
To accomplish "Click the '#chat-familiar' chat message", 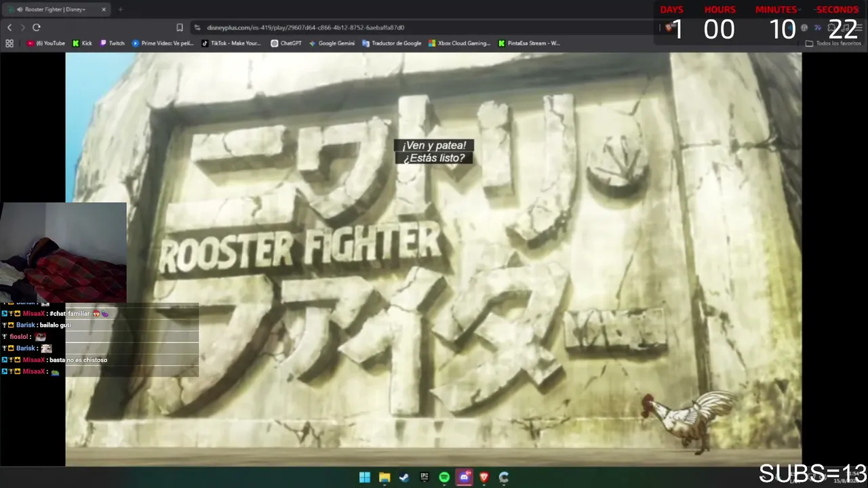I will pos(70,314).
